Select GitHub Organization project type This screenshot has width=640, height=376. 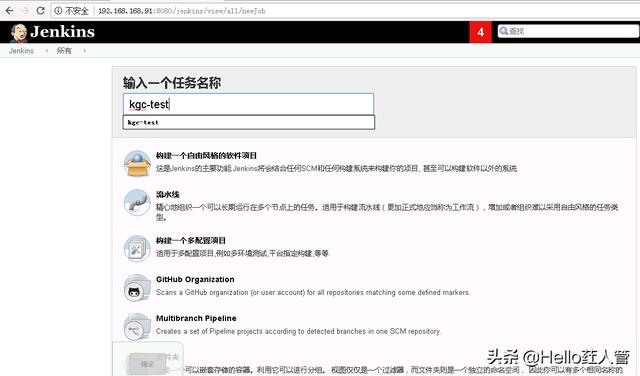195,280
